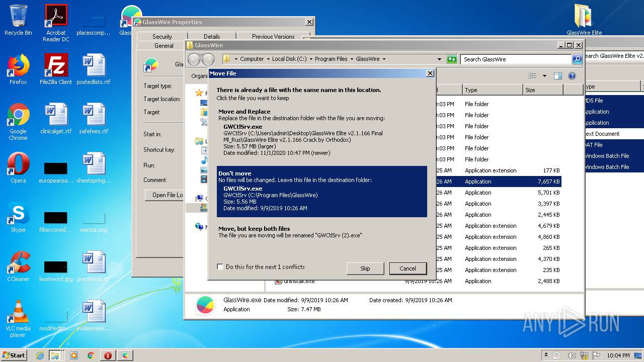Launch Google Chrome desktop shortcut

tap(18, 122)
